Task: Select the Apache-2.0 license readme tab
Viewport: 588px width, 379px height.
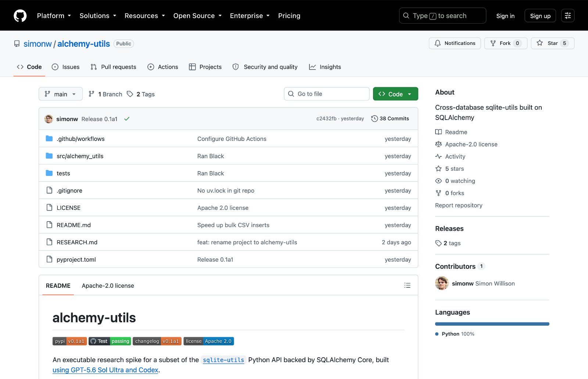Action: [x=108, y=286]
